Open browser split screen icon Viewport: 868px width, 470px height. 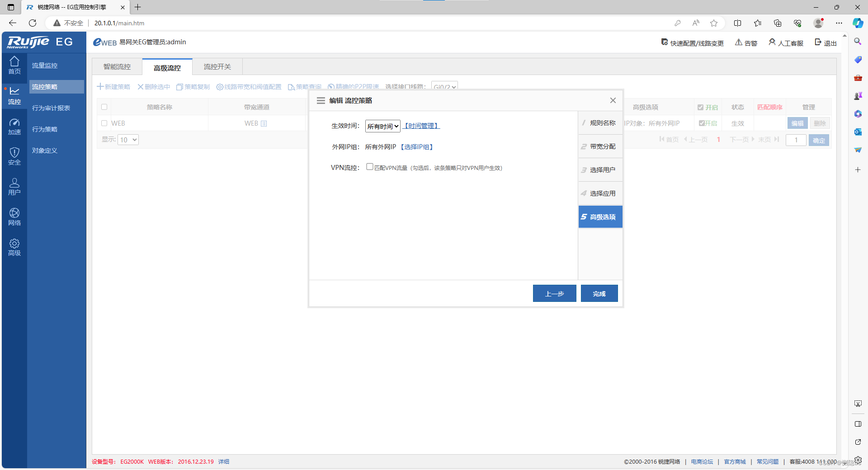pos(737,23)
